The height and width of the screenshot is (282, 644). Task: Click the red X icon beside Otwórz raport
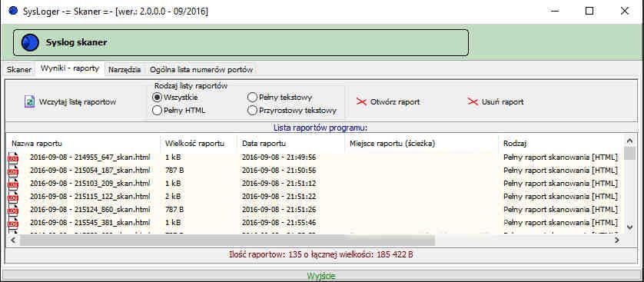pos(361,101)
